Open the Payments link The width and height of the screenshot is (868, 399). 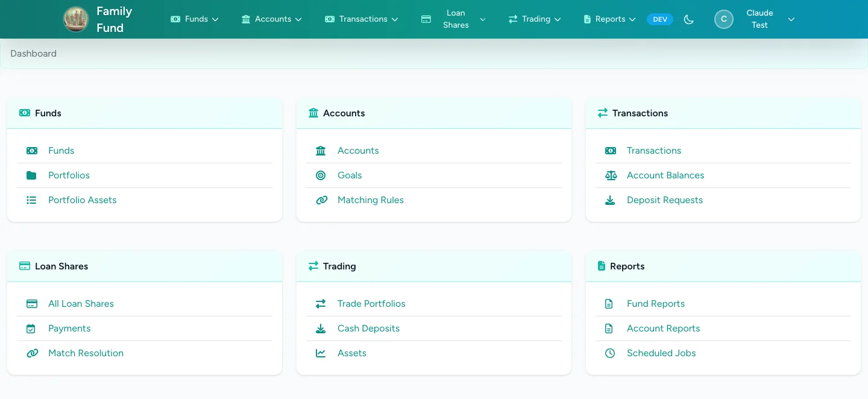coord(69,328)
